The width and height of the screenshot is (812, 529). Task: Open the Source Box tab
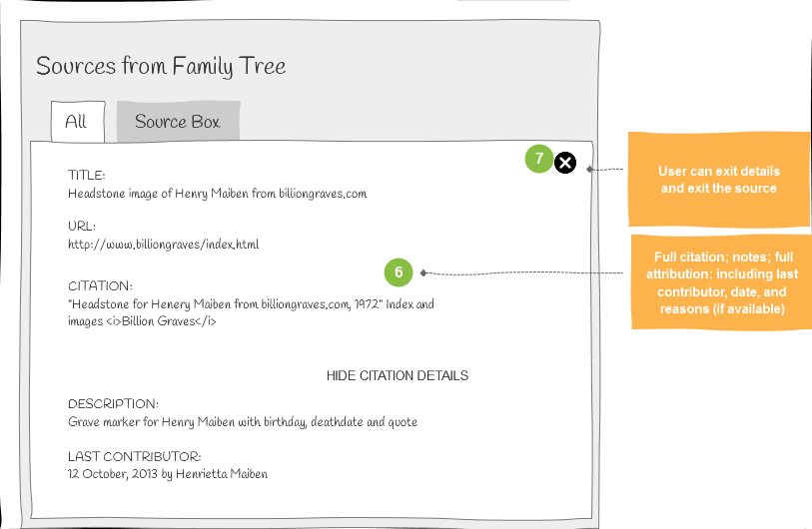pos(178,122)
